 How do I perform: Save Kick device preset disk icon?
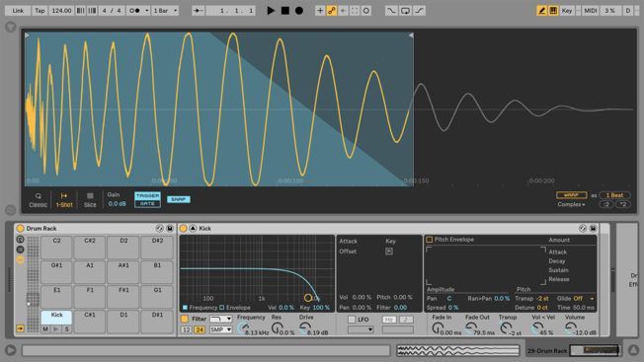point(593,229)
